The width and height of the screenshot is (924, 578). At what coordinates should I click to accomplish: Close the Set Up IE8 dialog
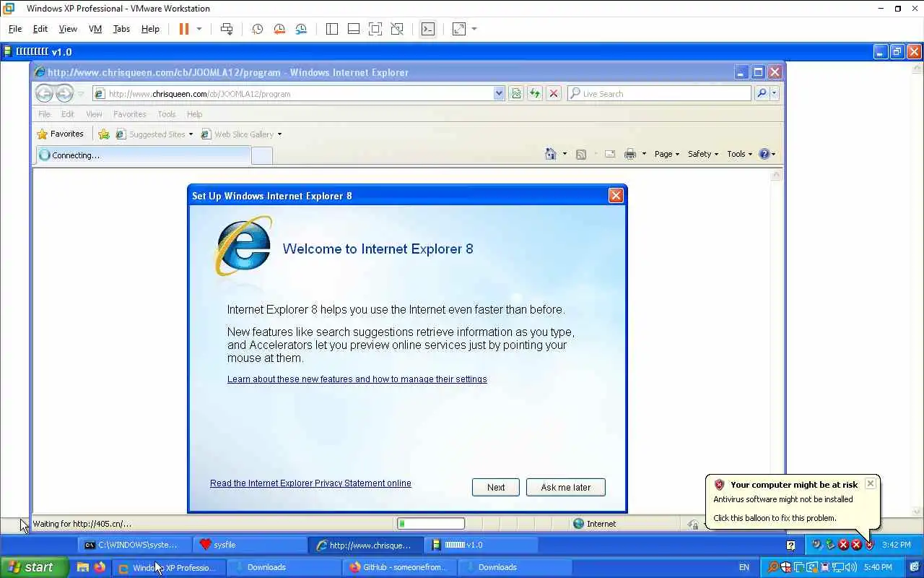point(616,196)
